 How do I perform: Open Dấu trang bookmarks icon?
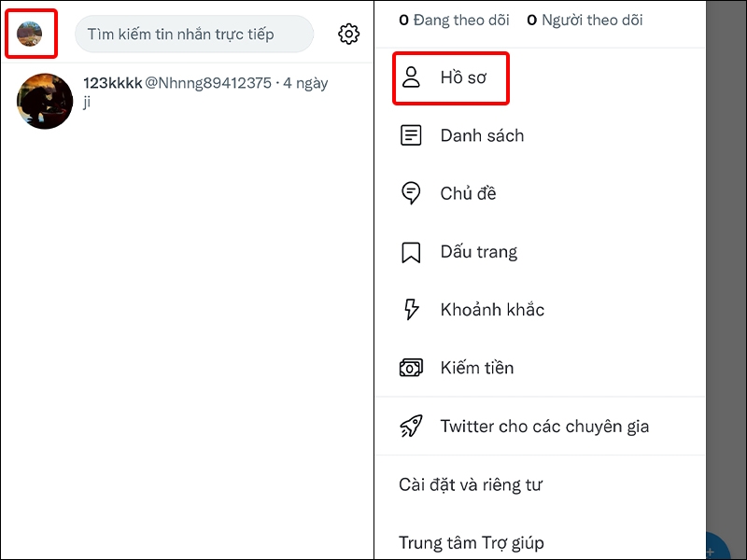tap(412, 251)
